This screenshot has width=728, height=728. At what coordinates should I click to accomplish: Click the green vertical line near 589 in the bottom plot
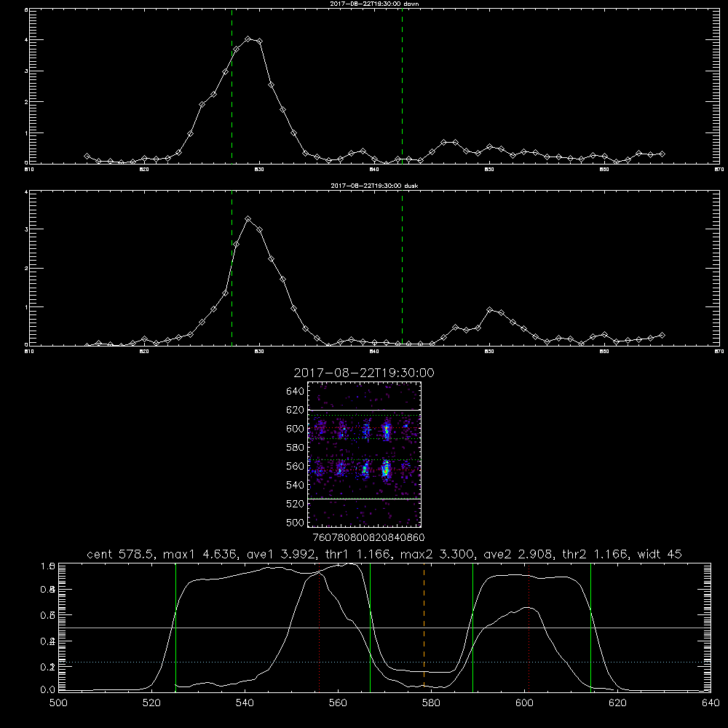click(x=472, y=628)
